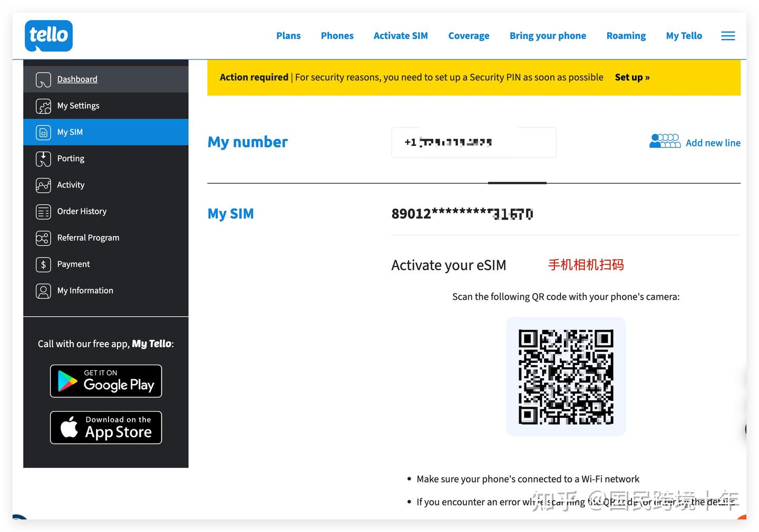Open the Plans menu

click(288, 36)
